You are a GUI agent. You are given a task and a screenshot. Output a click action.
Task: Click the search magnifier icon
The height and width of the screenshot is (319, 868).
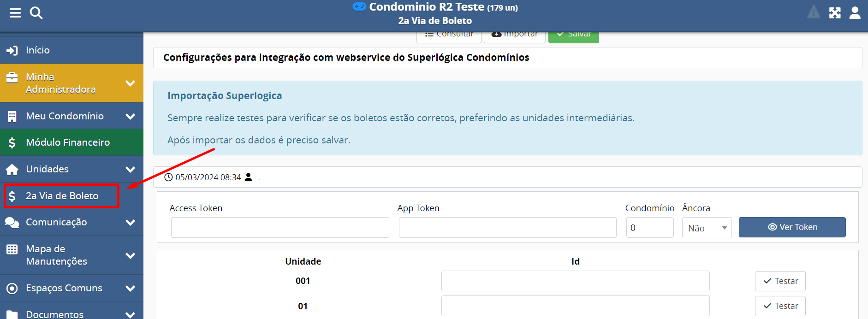pos(36,13)
